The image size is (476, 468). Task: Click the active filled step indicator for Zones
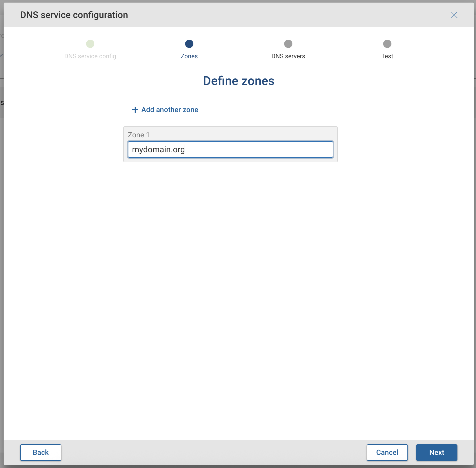[189, 44]
